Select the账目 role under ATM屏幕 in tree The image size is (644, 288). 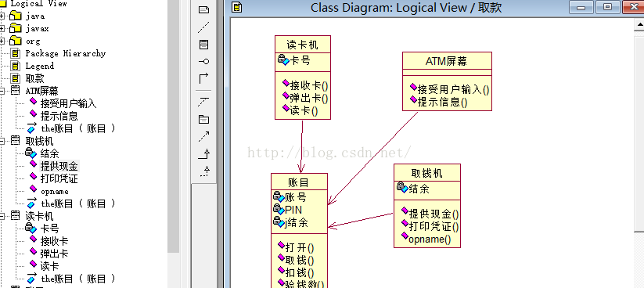(78, 128)
